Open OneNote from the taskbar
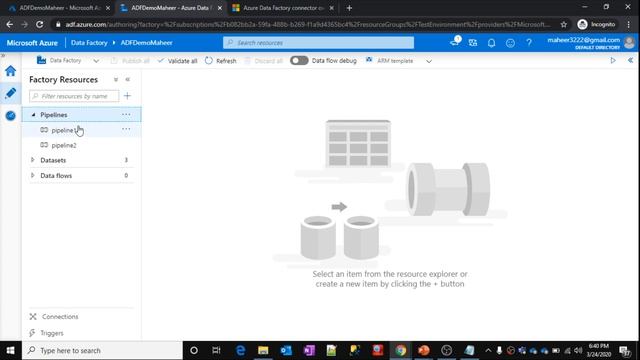This screenshot has height=360, width=640. pyautogui.click(x=309, y=351)
